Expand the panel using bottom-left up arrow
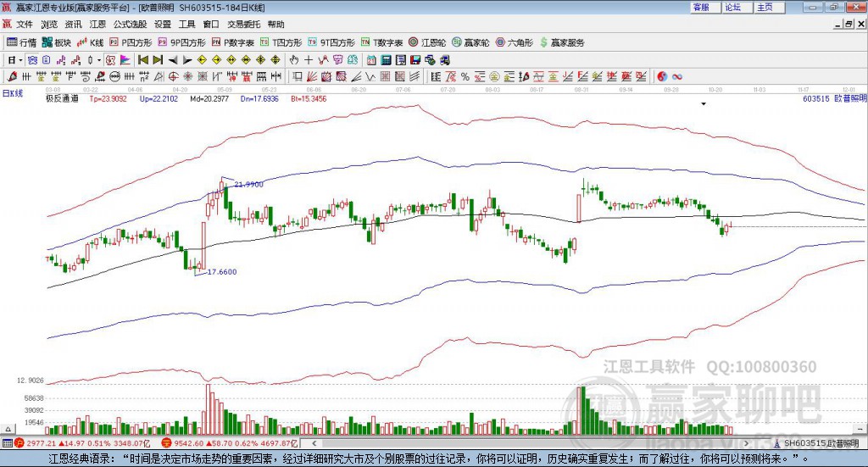This screenshot has width=868, height=467. pos(8,429)
